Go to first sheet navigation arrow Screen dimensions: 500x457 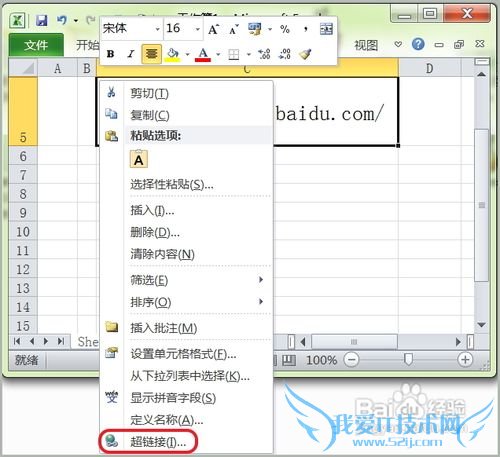tap(17, 341)
